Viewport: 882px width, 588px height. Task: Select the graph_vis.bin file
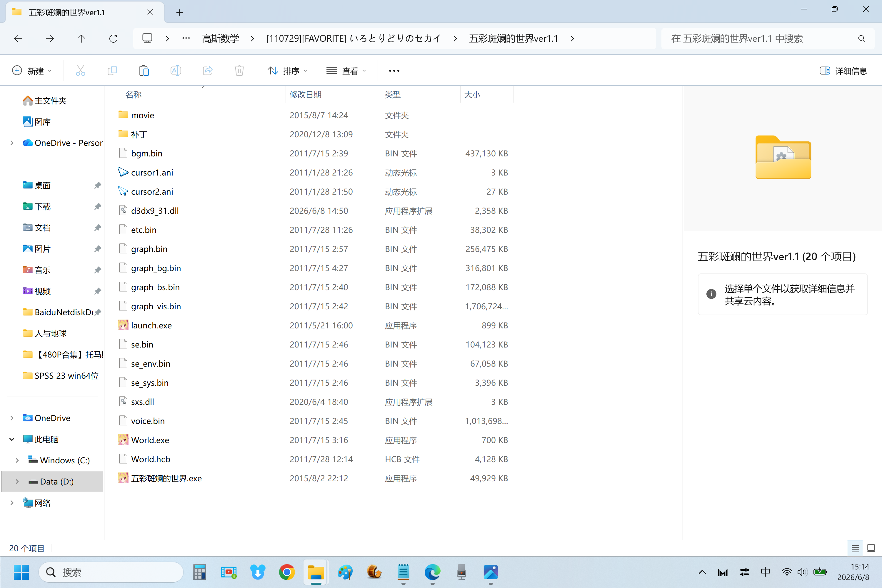156,306
